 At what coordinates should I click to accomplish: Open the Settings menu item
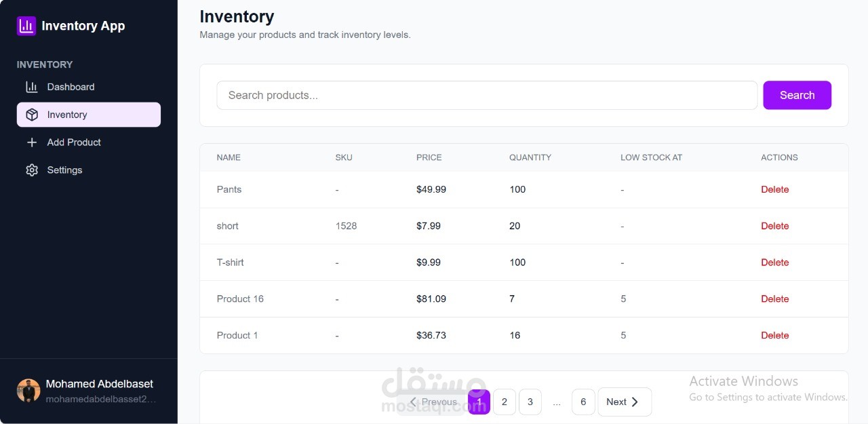[x=64, y=170]
